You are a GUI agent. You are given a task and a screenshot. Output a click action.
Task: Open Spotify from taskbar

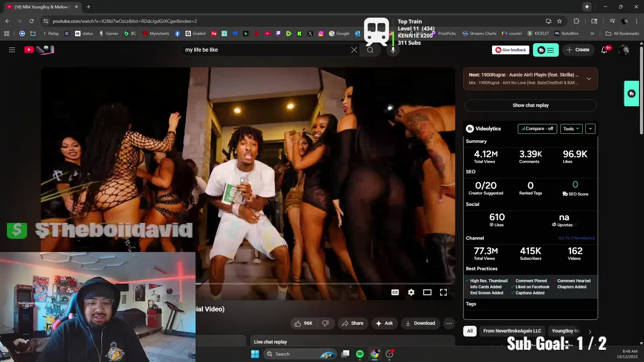(x=360, y=354)
